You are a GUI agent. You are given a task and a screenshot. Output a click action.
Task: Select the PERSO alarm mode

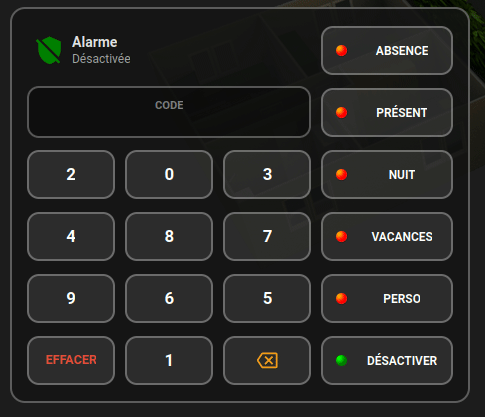387,298
